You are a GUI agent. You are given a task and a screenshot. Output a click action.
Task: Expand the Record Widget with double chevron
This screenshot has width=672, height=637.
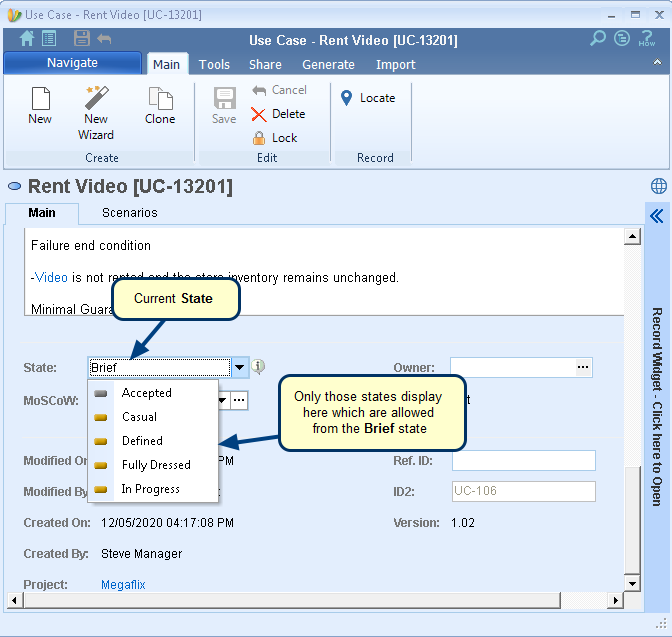point(657,216)
